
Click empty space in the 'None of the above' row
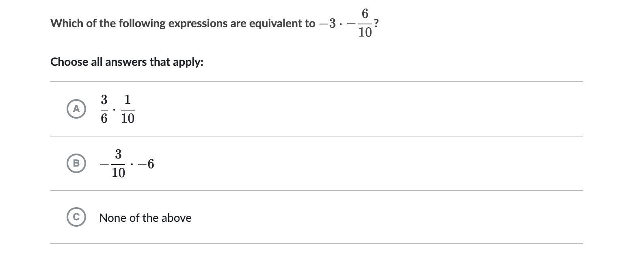tap(386, 217)
